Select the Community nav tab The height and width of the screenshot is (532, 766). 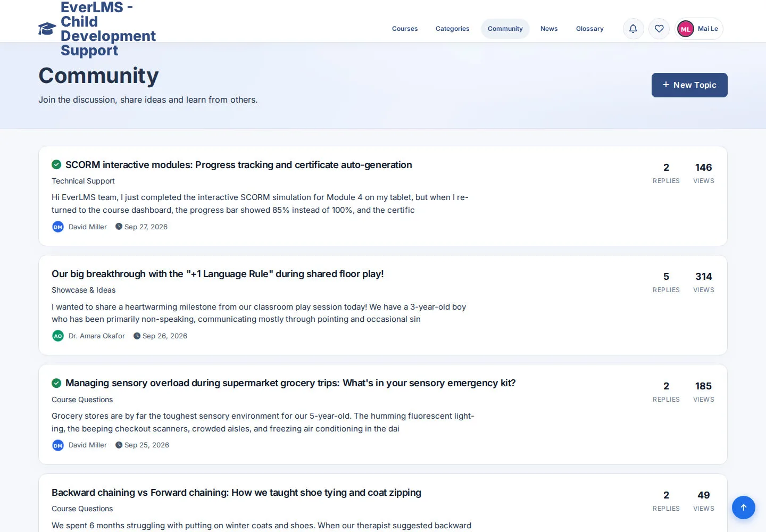click(x=505, y=29)
